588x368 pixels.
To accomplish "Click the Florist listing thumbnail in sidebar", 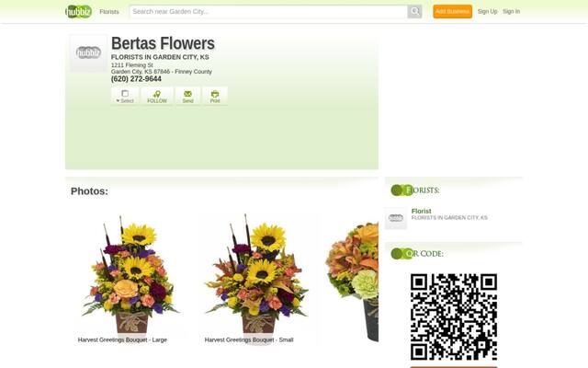I will 396,218.
